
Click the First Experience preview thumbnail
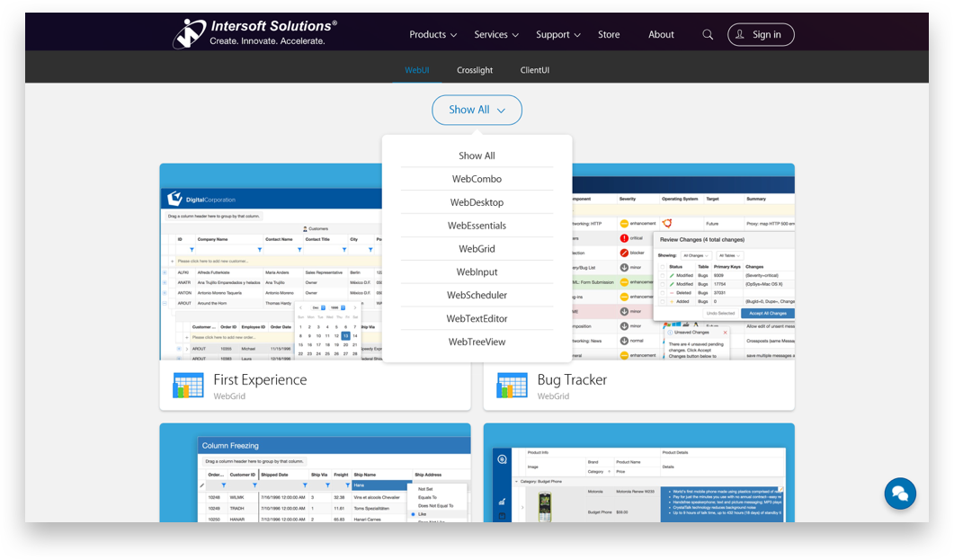[x=271, y=262]
